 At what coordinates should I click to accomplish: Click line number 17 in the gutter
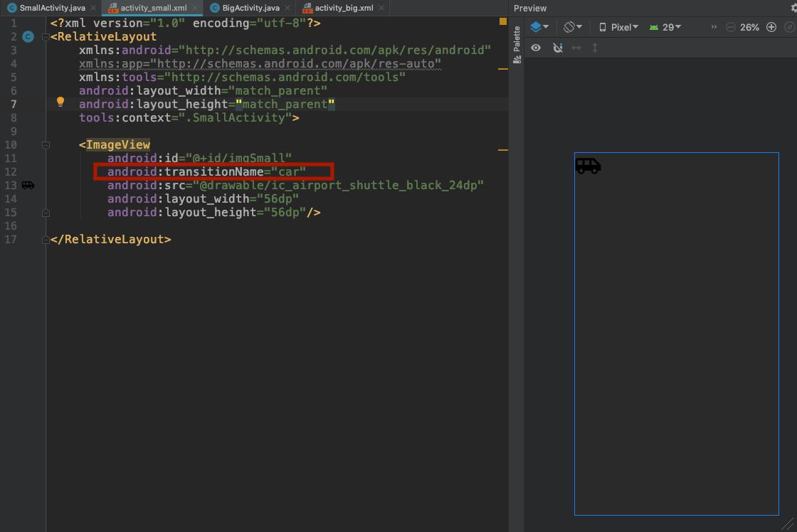point(11,239)
